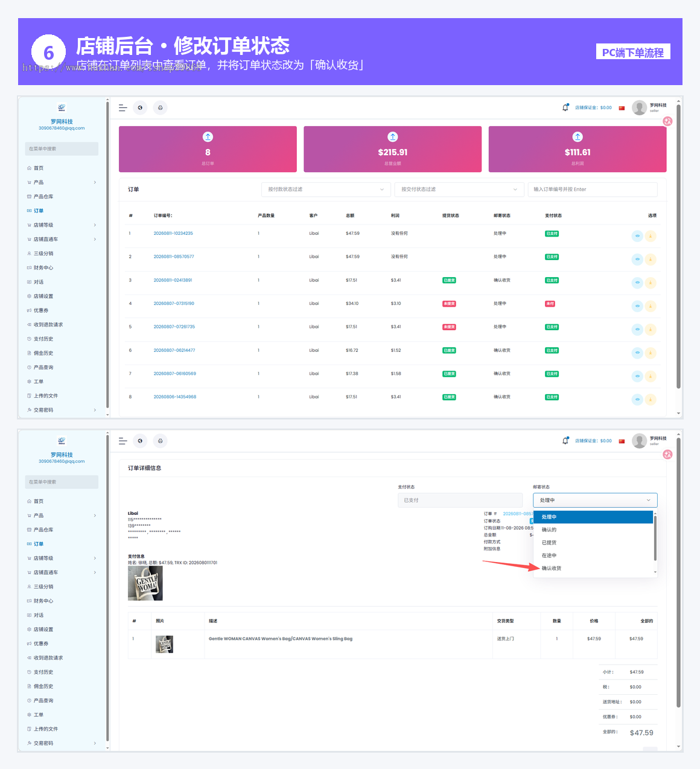
Task: Open the notification bell on the order details screen
Action: [565, 441]
